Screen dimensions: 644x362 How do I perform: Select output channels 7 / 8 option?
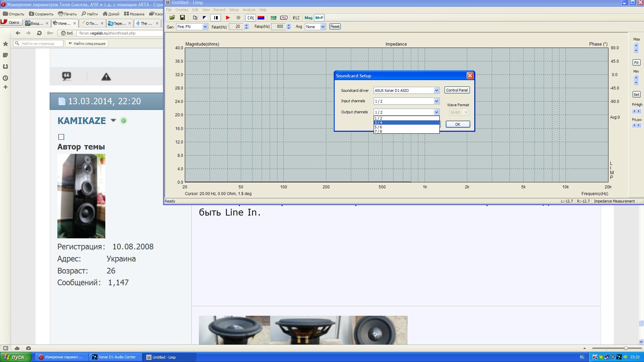tap(407, 131)
